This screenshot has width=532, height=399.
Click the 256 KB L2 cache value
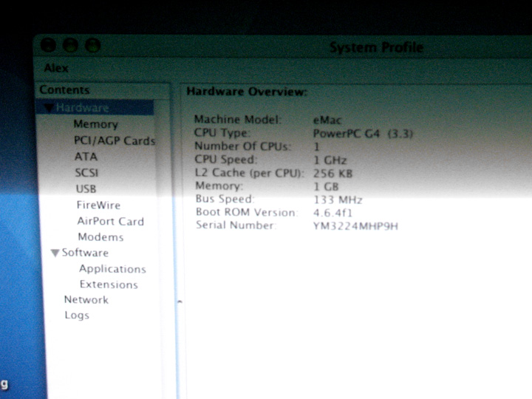point(332,174)
